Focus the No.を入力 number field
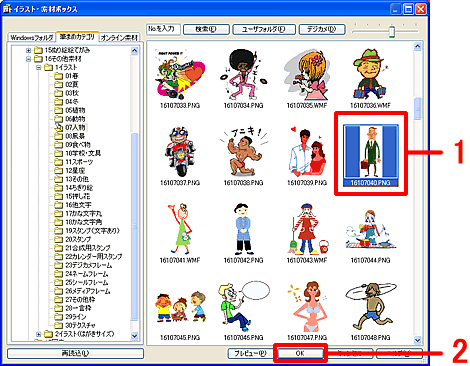 click(163, 29)
